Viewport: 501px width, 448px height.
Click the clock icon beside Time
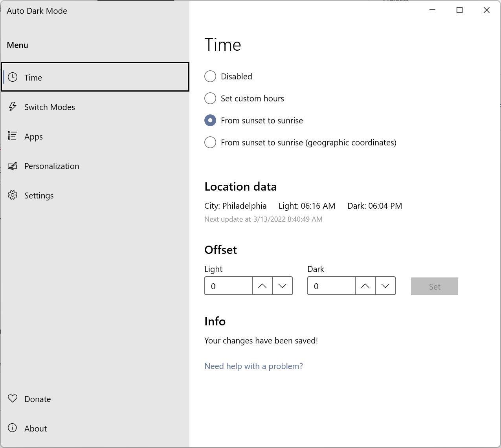pyautogui.click(x=12, y=77)
